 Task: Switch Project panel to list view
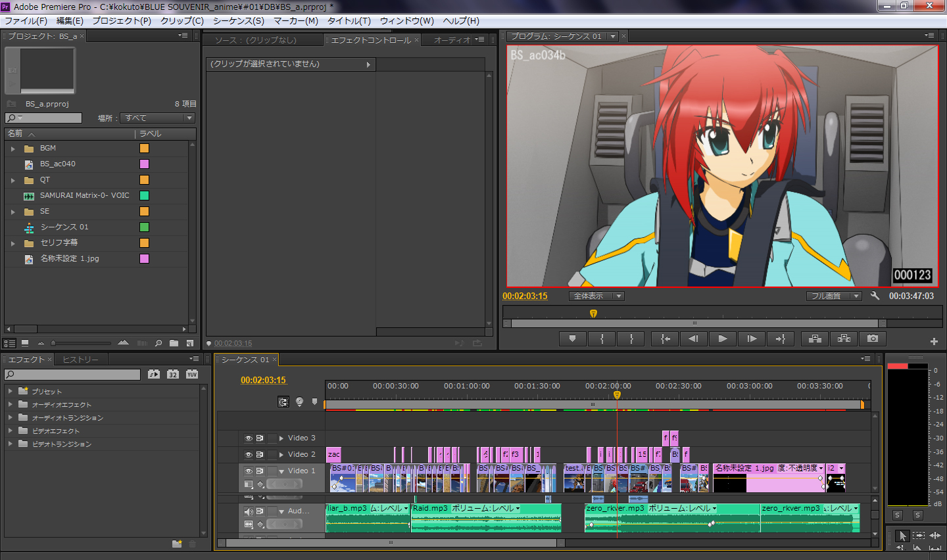[9, 343]
